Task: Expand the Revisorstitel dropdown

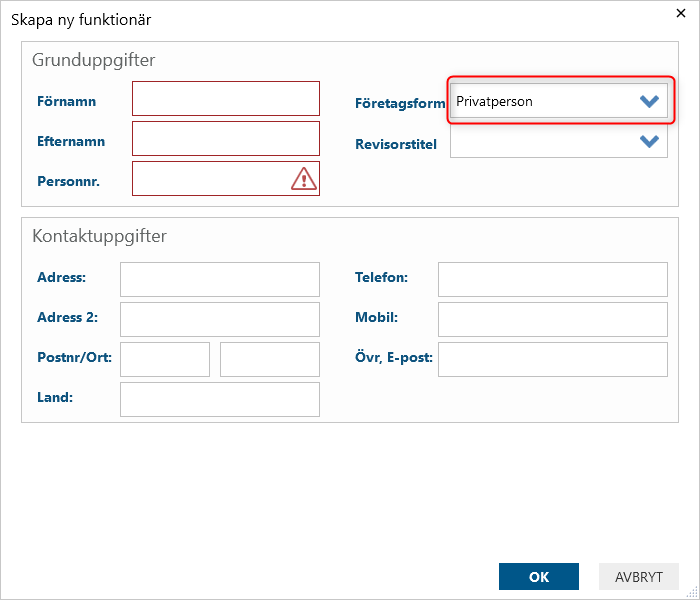Action: tap(559, 141)
